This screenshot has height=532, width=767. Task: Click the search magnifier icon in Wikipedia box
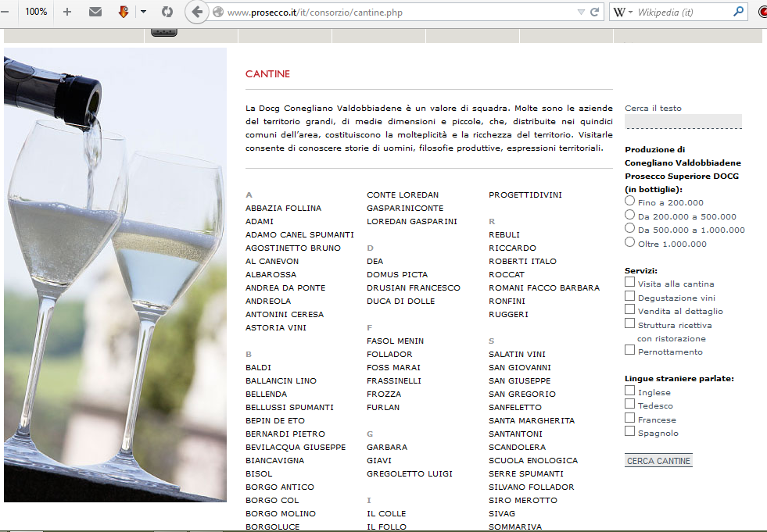pos(738,12)
